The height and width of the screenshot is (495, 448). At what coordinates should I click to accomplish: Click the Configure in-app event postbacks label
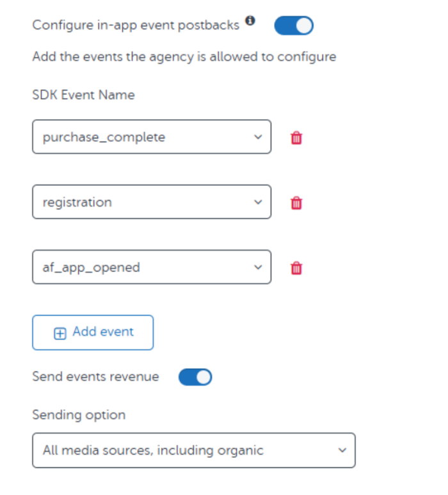(x=136, y=25)
